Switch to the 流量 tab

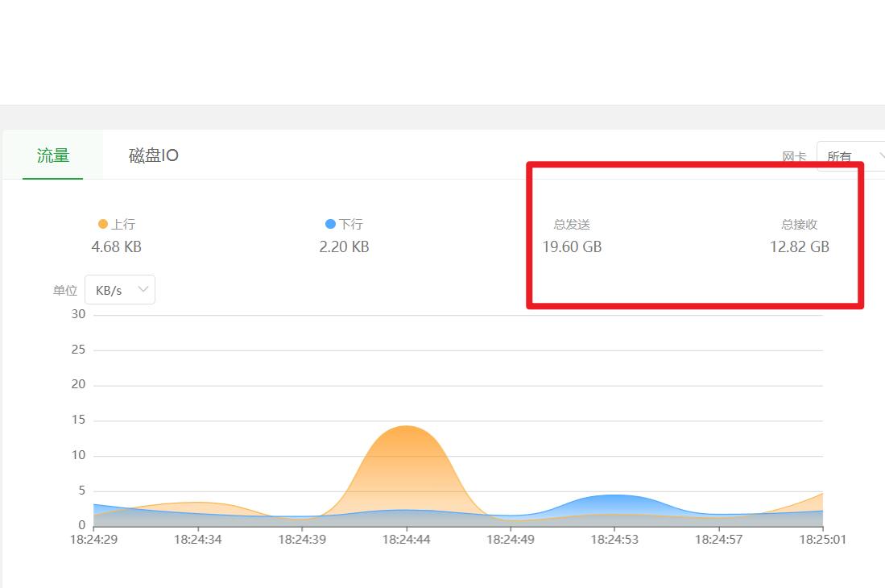click(x=53, y=155)
